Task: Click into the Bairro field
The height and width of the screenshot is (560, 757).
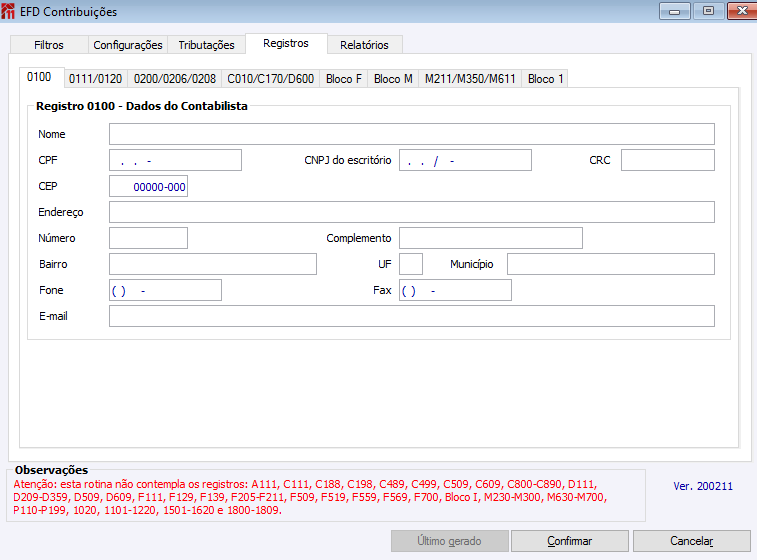Action: (x=213, y=265)
